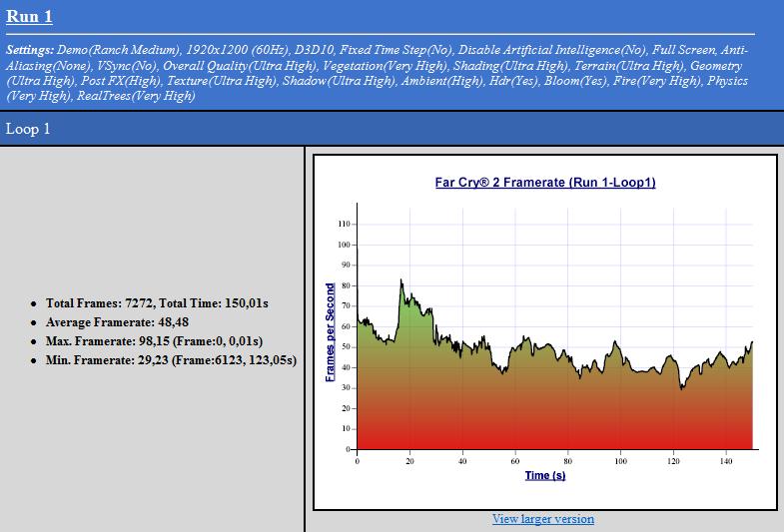This screenshot has width=784, height=532.
Task: Select the Max. Framerate 98,15 line
Action: pos(154,341)
